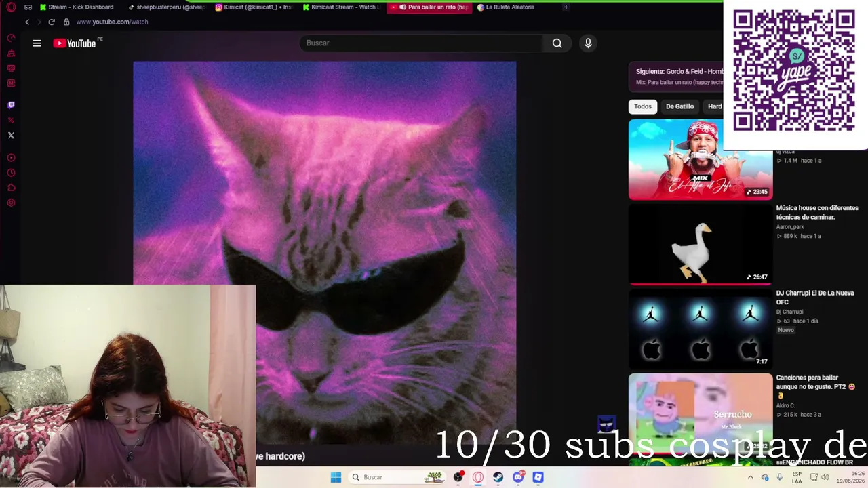The width and height of the screenshot is (868, 488).
Task: Open the Akiro C: channel link
Action: pyautogui.click(x=786, y=405)
